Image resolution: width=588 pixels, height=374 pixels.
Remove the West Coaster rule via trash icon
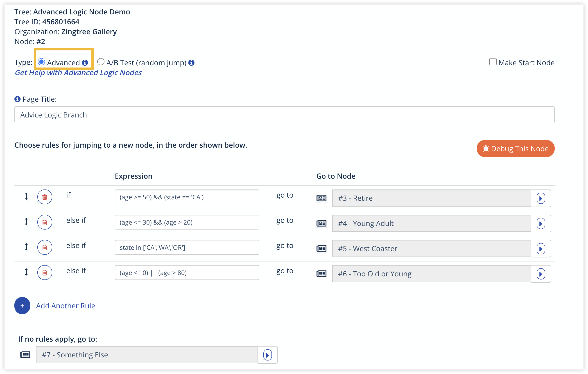[45, 247]
